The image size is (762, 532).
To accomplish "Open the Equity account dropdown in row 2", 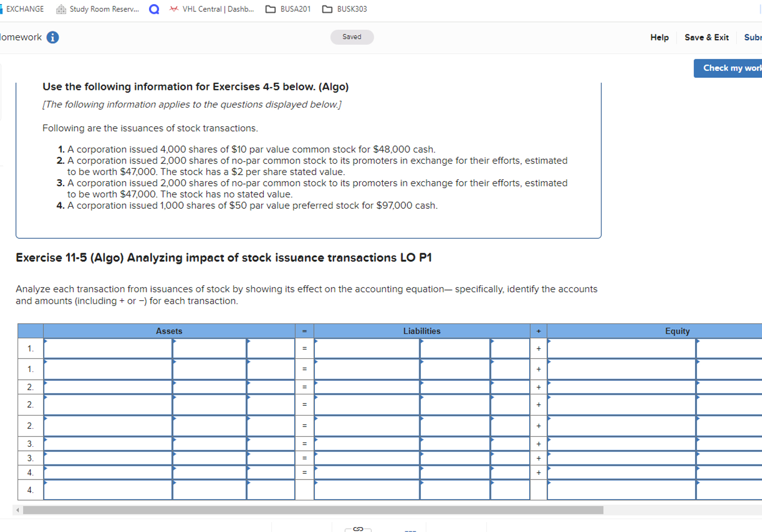I will tap(621, 386).
